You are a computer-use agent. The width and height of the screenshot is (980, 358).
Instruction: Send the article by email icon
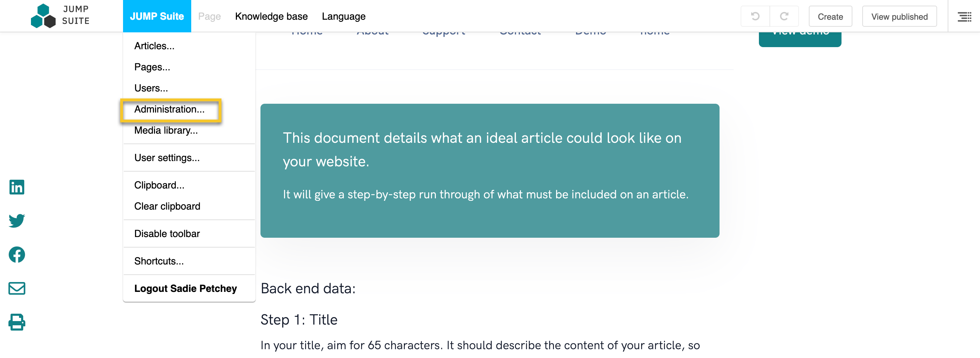[x=17, y=288]
